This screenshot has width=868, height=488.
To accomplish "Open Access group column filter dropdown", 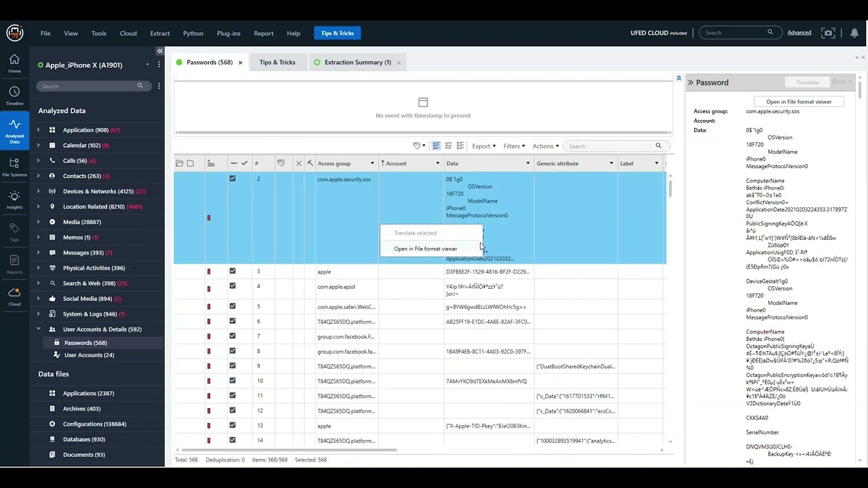I will [372, 163].
